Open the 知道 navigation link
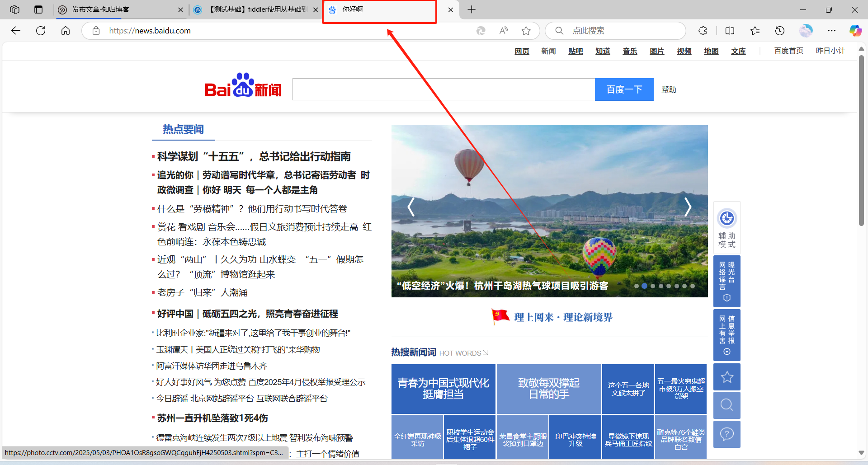868x465 pixels. [603, 51]
